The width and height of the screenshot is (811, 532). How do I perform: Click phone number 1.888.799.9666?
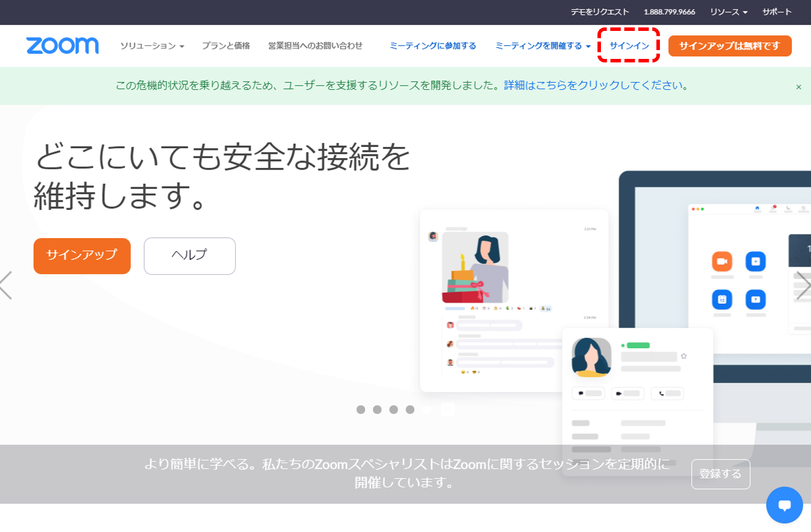pos(669,12)
